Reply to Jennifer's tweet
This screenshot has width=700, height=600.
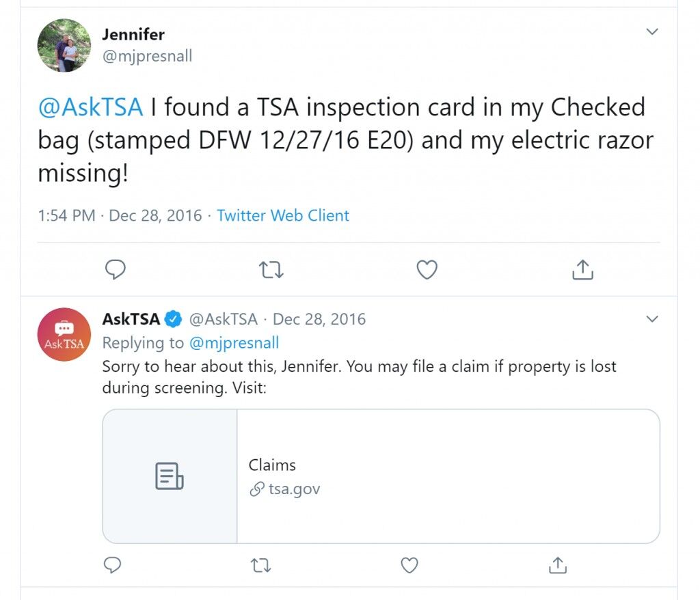point(115,270)
